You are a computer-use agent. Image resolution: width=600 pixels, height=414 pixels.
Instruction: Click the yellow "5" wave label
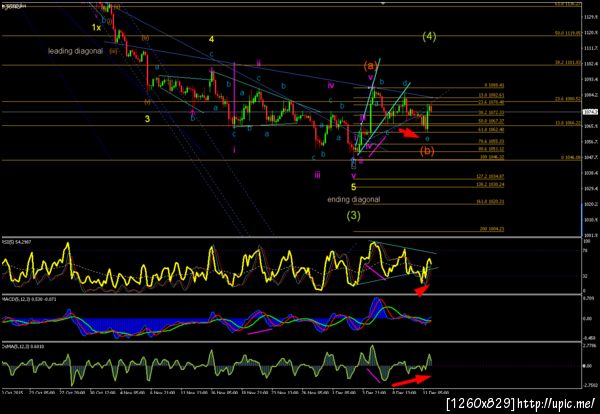pos(354,187)
